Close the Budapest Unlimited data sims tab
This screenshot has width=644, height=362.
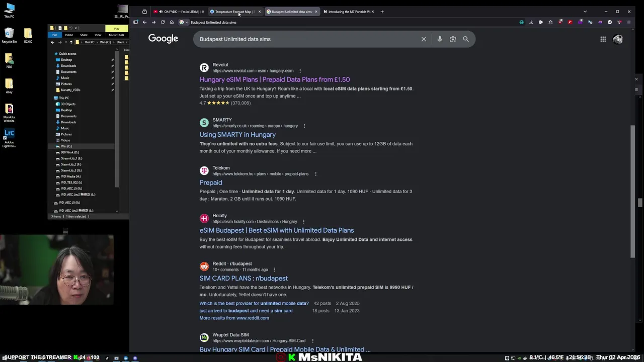click(x=316, y=12)
